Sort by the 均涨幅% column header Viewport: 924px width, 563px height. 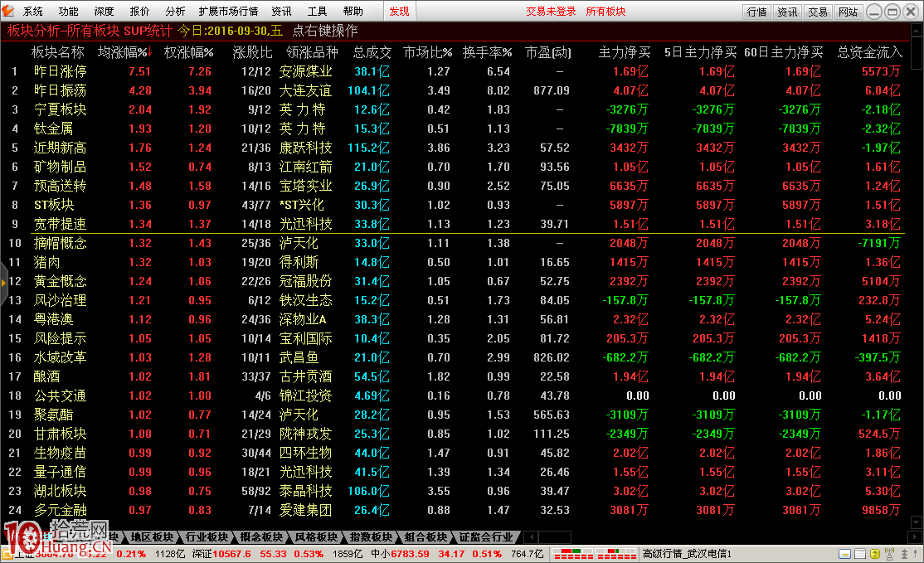pyautogui.click(x=124, y=52)
